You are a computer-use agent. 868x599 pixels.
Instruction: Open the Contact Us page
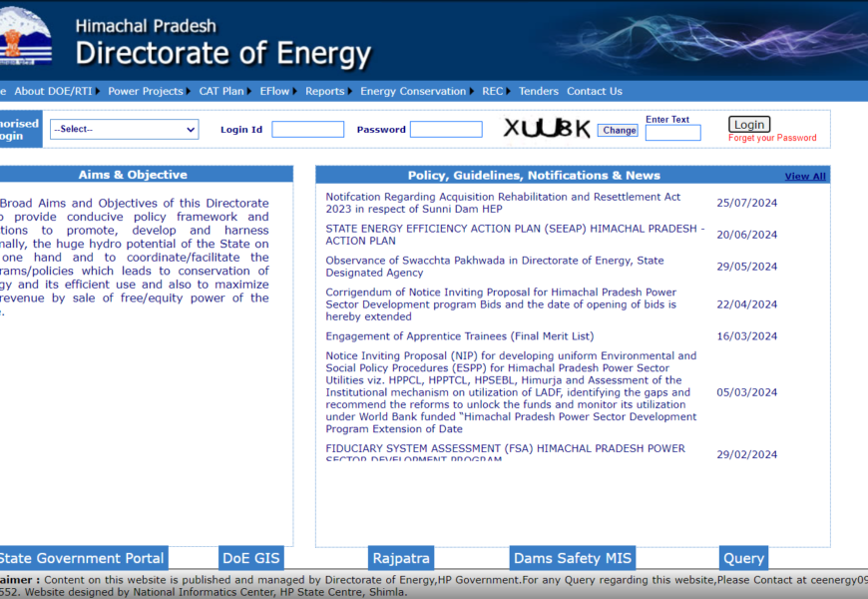click(x=595, y=92)
